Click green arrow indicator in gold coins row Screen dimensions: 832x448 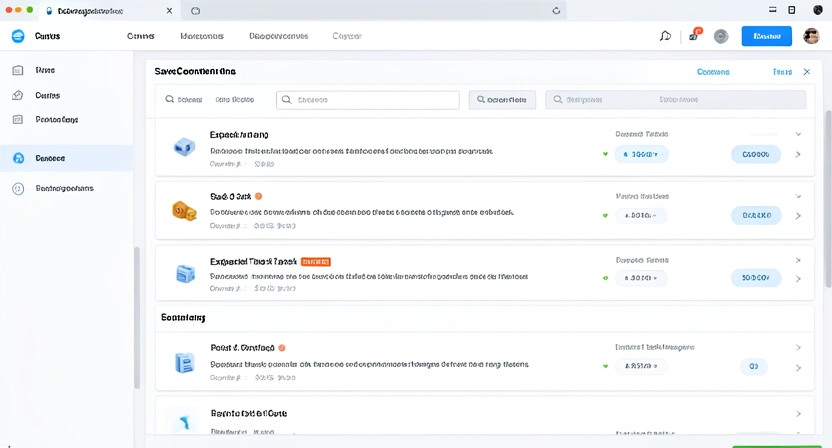click(605, 216)
